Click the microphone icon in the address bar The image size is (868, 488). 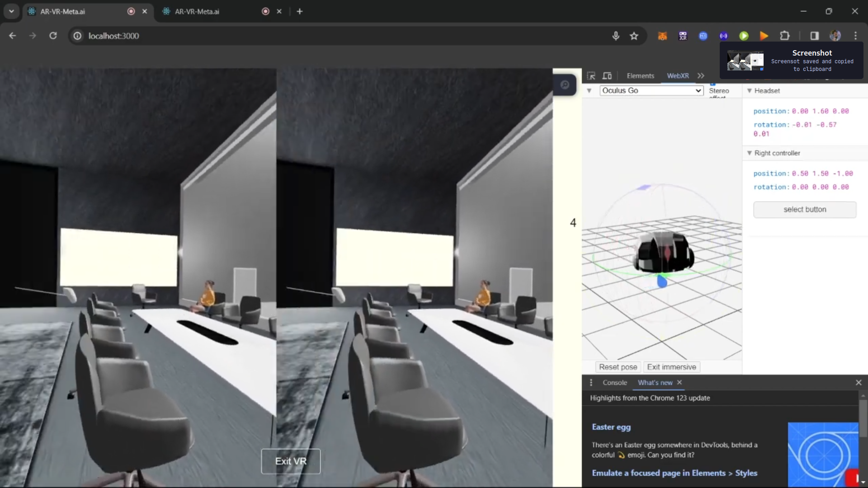coord(616,36)
